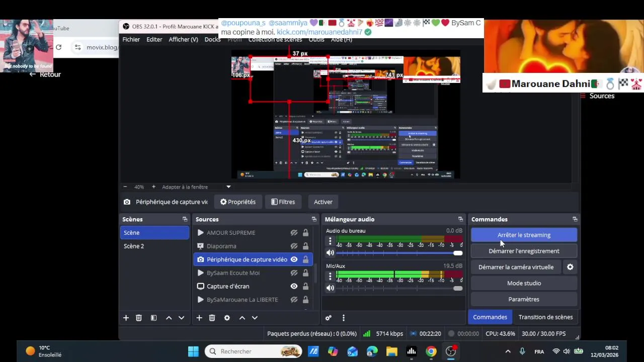The width and height of the screenshot is (644, 362).
Task: Open the Fichier menu
Action: 131,39
